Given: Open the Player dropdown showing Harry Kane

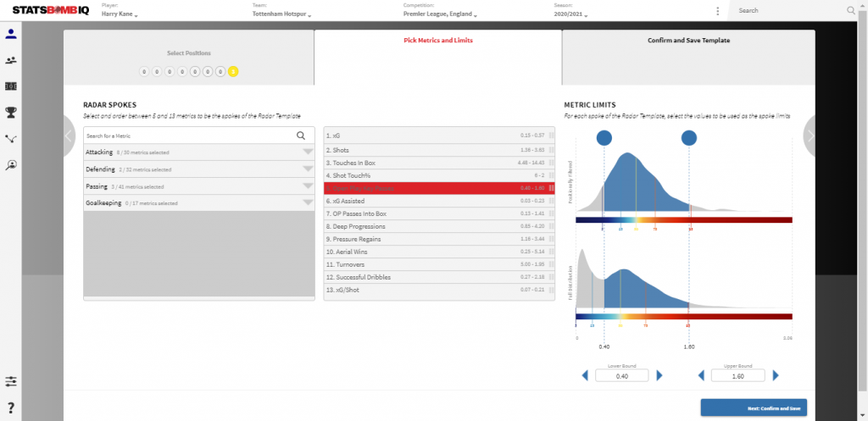Looking at the screenshot, I should [x=120, y=15].
